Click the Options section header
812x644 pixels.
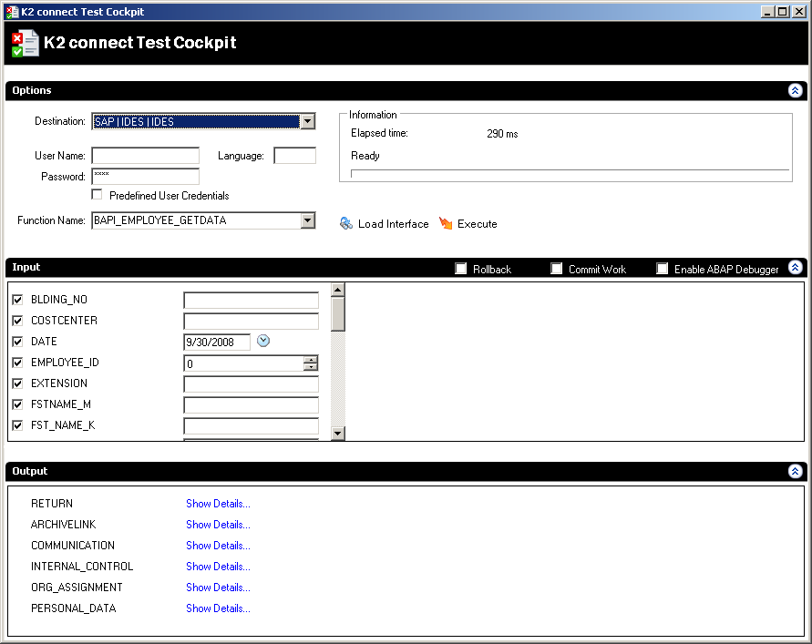pos(406,90)
